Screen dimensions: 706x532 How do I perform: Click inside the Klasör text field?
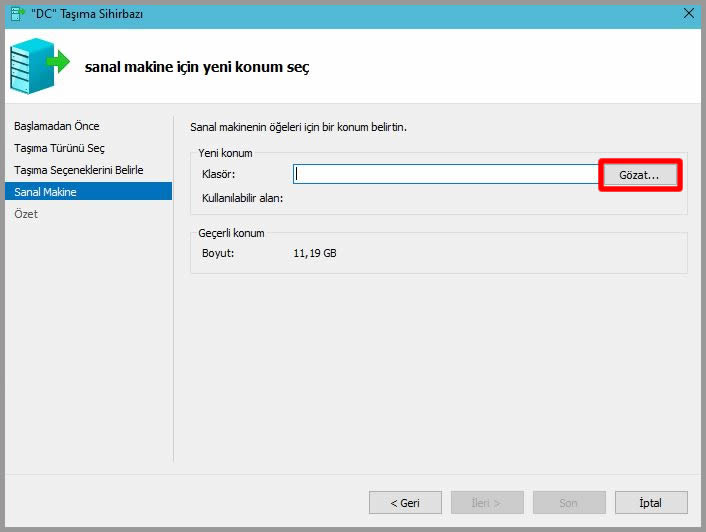tap(445, 174)
